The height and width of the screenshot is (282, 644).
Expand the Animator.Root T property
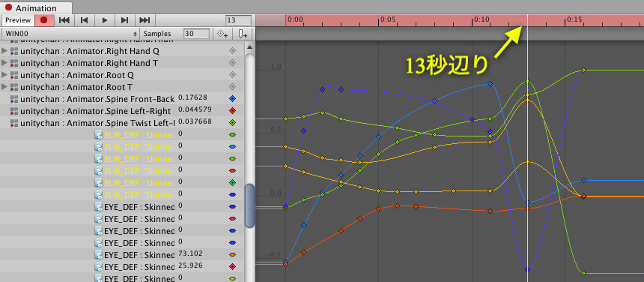coord(4,87)
